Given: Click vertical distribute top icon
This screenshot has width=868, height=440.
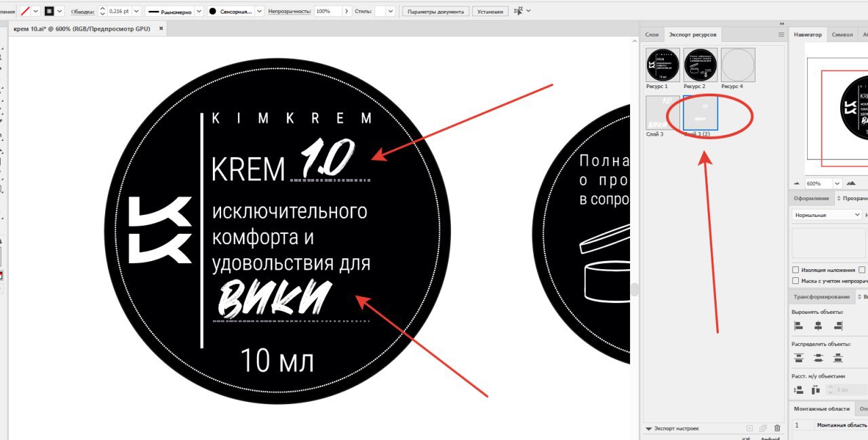Looking at the screenshot, I should tap(798, 357).
